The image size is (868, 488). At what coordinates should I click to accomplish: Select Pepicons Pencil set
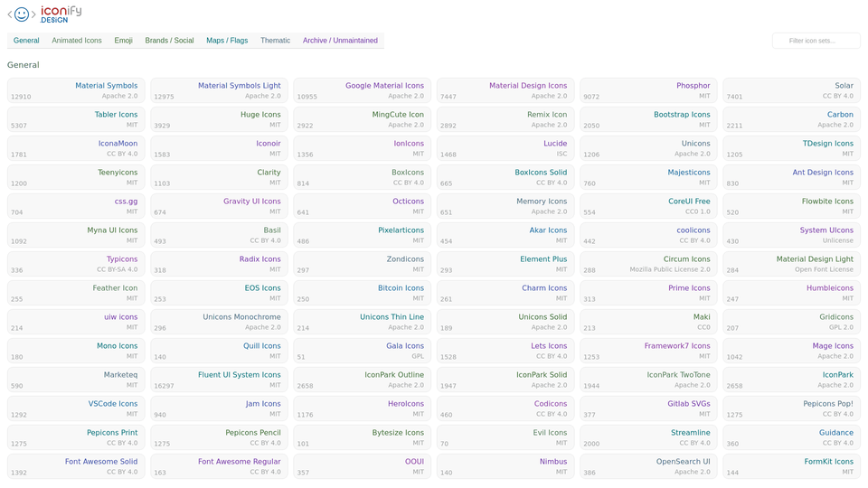pyautogui.click(x=219, y=437)
